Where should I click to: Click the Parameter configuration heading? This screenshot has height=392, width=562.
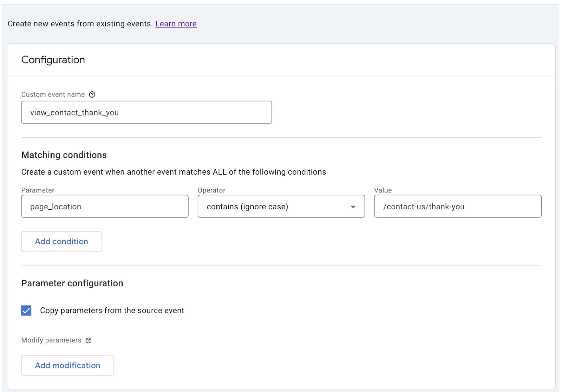tap(72, 283)
